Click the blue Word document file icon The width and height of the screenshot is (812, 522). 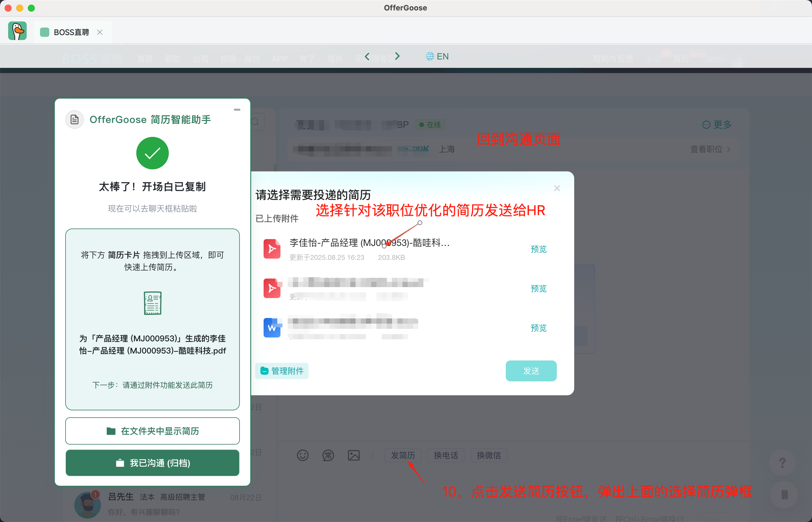tap(272, 328)
